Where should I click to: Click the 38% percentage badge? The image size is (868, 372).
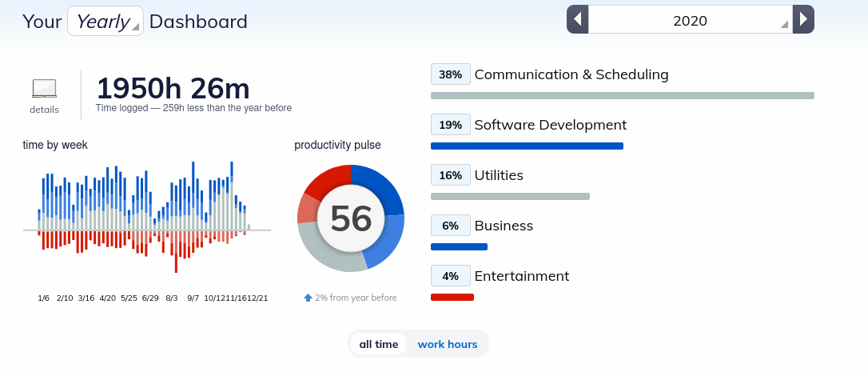pos(451,74)
